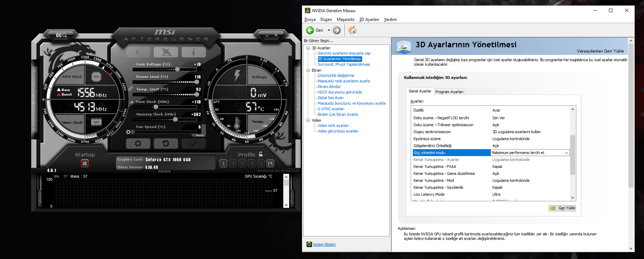Toggle apply overclocking at Windows startup
Viewport: 644px width, 259px height.
pos(85,163)
